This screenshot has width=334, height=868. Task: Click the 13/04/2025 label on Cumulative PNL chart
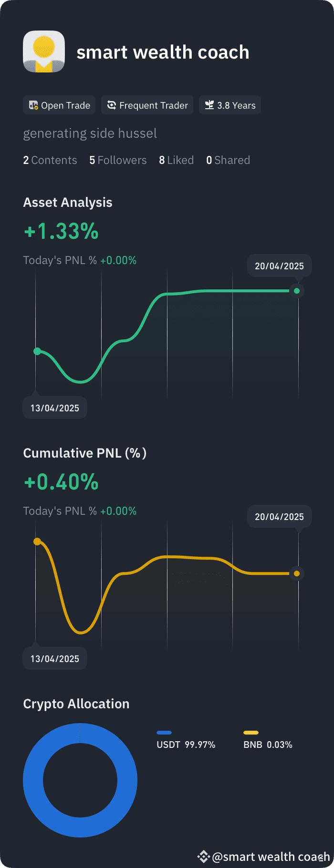(x=55, y=659)
